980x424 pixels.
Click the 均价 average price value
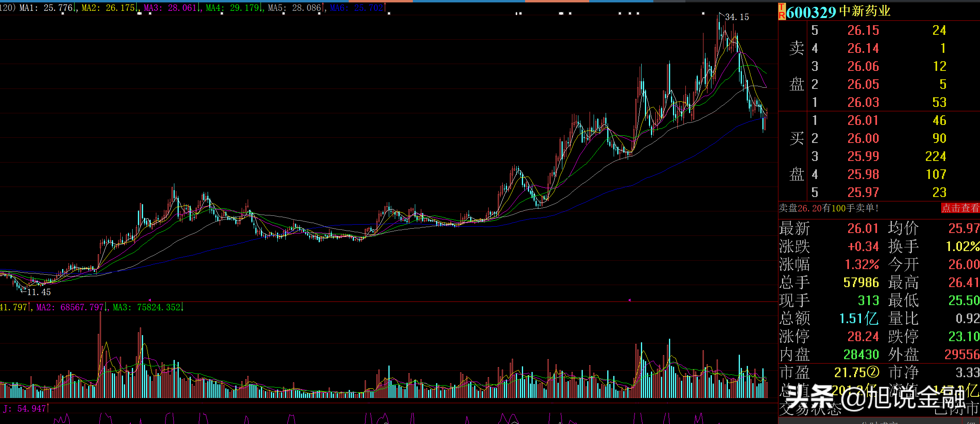tap(964, 229)
